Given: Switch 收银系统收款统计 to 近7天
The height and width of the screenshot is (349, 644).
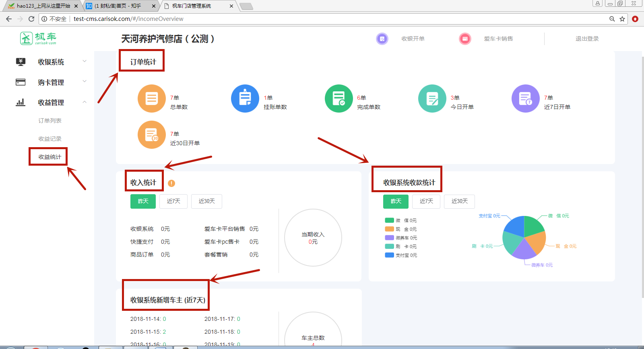Looking at the screenshot, I should (x=426, y=201).
